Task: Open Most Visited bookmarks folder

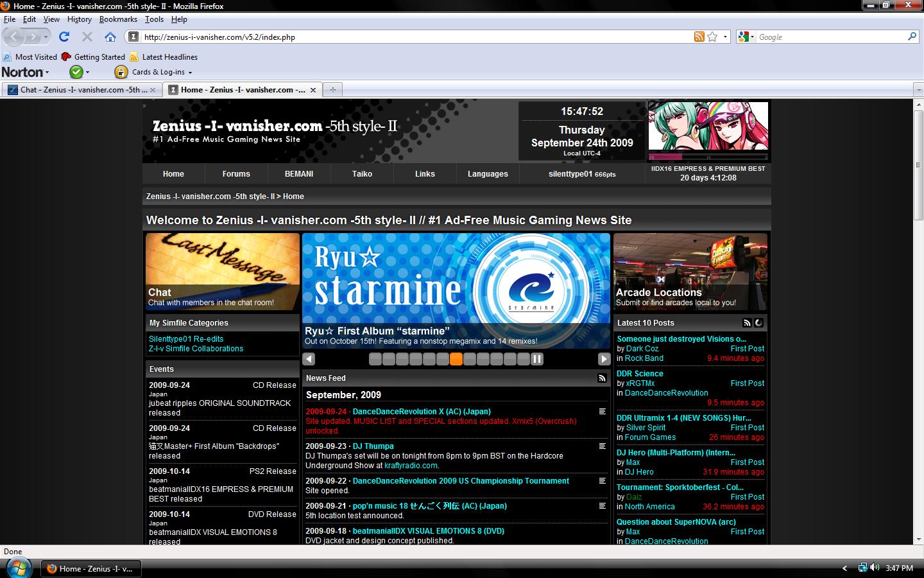Action: (x=30, y=57)
